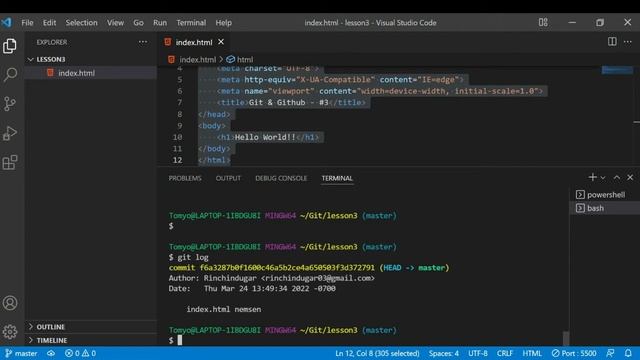
Task: Change indentation via Spaces: 4
Action: (x=444, y=353)
